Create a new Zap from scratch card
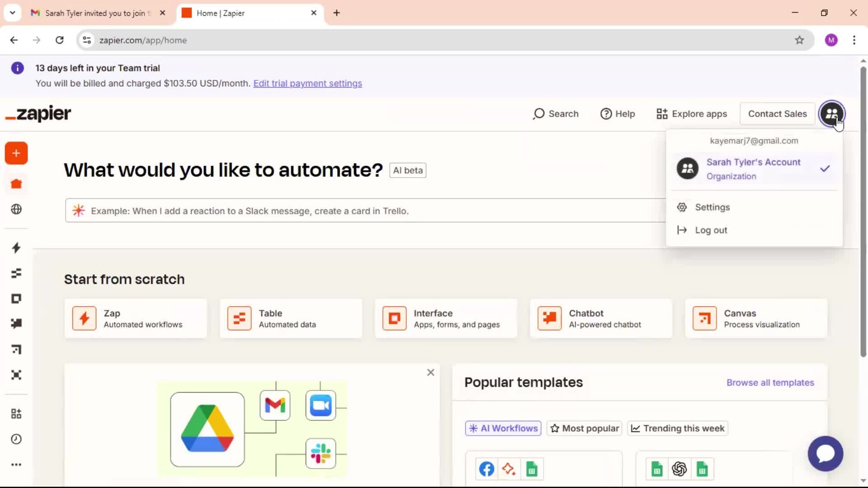 coord(136,319)
